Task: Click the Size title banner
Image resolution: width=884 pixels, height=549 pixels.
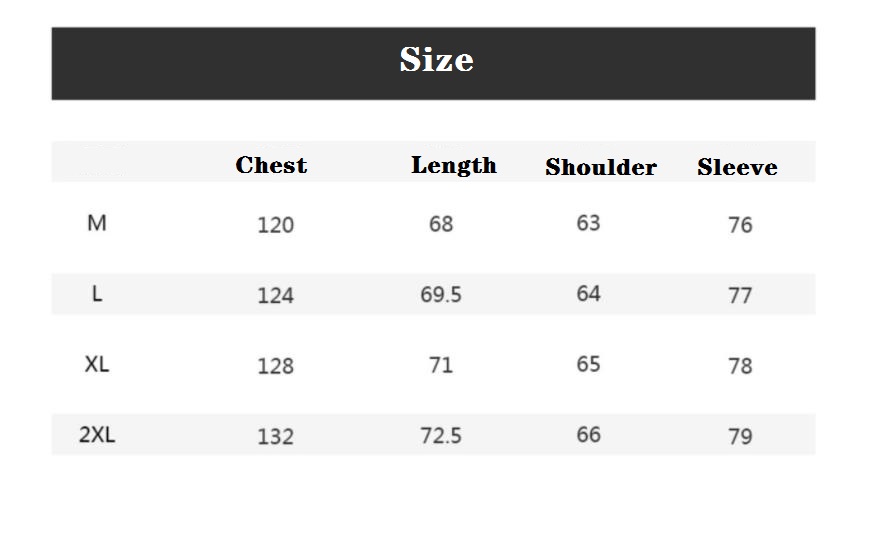Action: point(436,61)
